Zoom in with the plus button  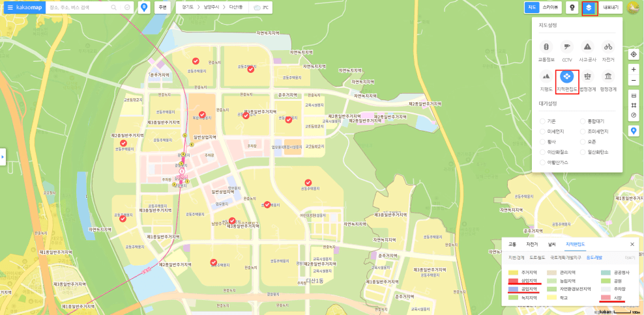click(634, 69)
